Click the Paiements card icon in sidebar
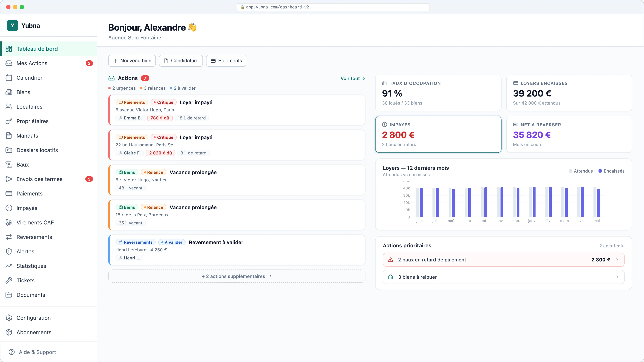 tap(9, 194)
